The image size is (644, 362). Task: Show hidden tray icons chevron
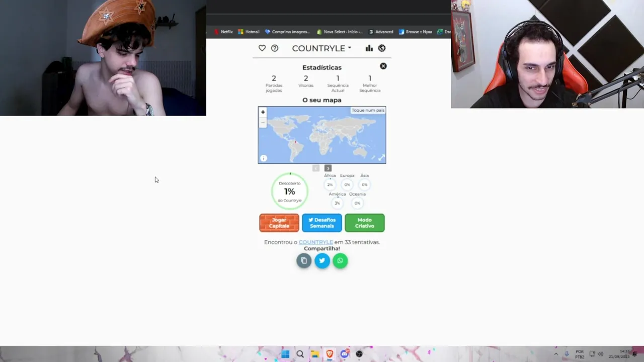coord(556,354)
